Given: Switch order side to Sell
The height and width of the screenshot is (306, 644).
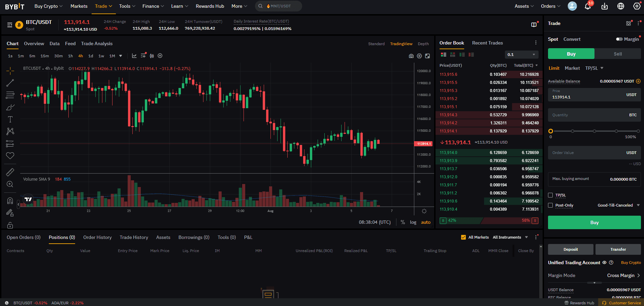Looking at the screenshot, I should point(618,54).
